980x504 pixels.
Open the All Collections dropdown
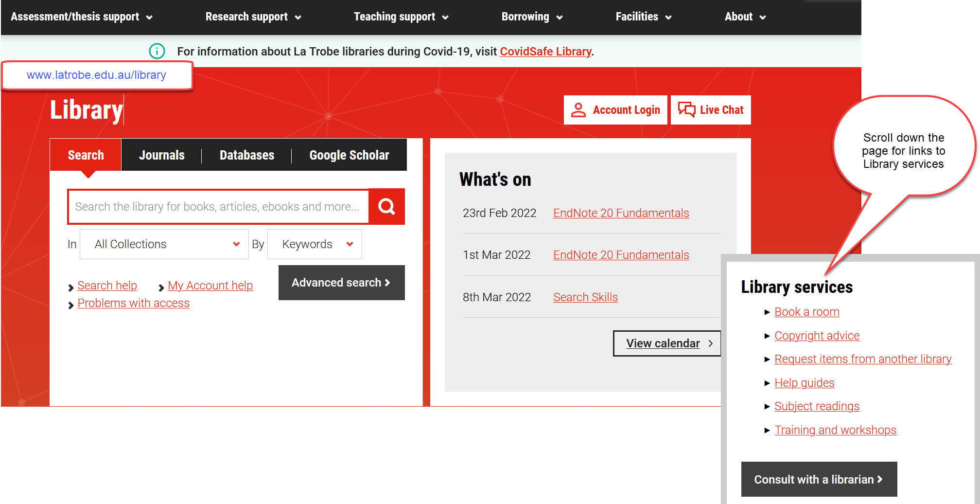(164, 244)
